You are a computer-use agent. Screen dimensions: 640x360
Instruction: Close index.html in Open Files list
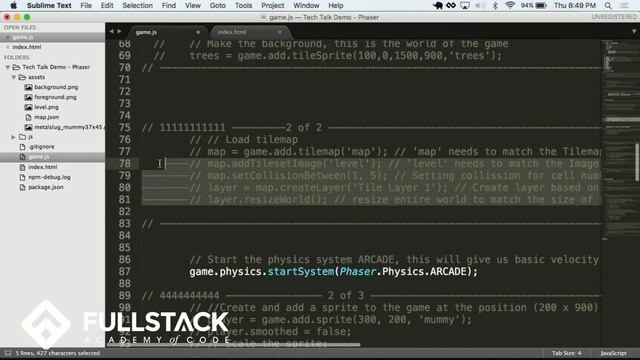click(7, 47)
